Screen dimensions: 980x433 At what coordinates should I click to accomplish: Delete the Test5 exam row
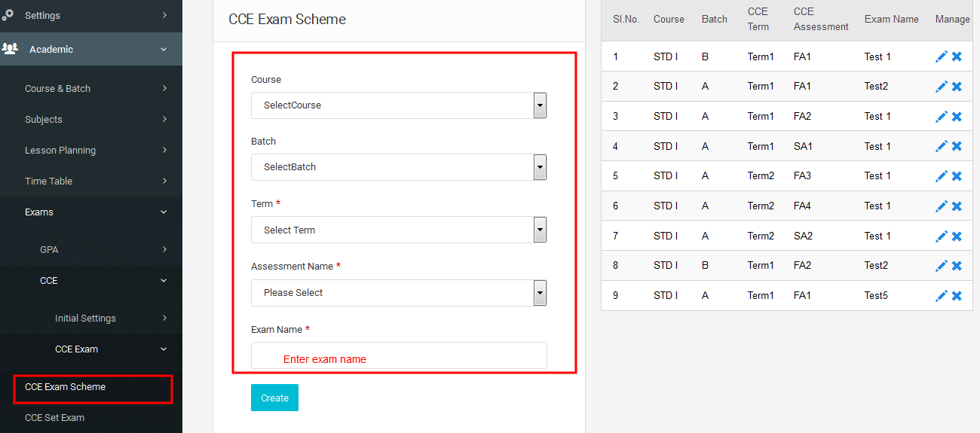[x=957, y=296]
